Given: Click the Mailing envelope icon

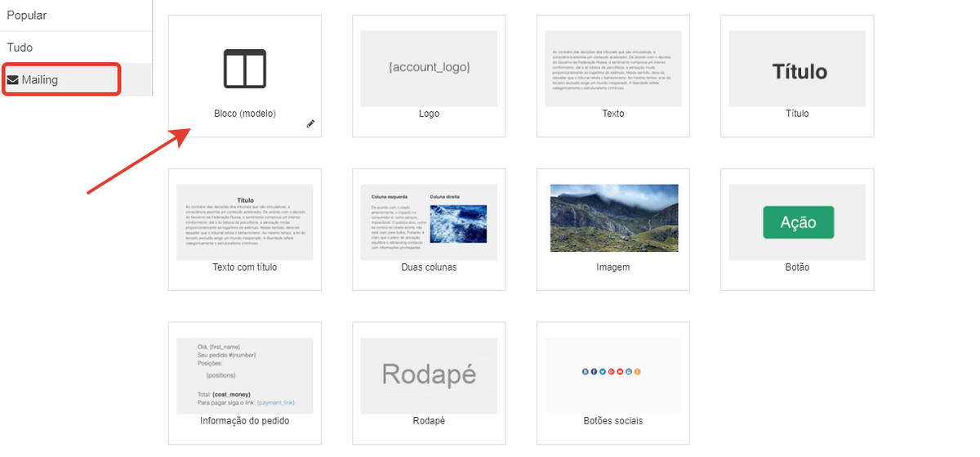Looking at the screenshot, I should click(x=13, y=80).
